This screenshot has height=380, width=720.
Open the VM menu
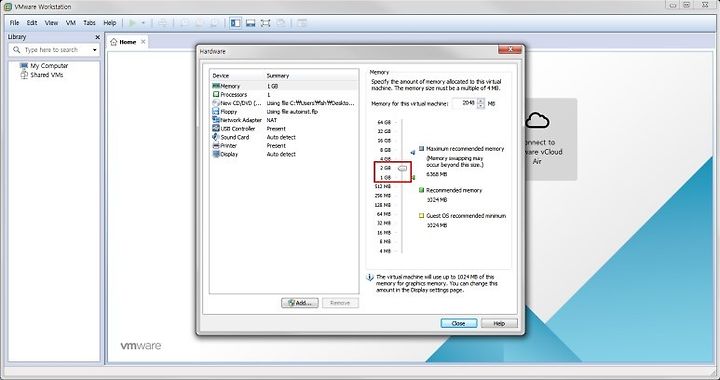click(x=71, y=23)
